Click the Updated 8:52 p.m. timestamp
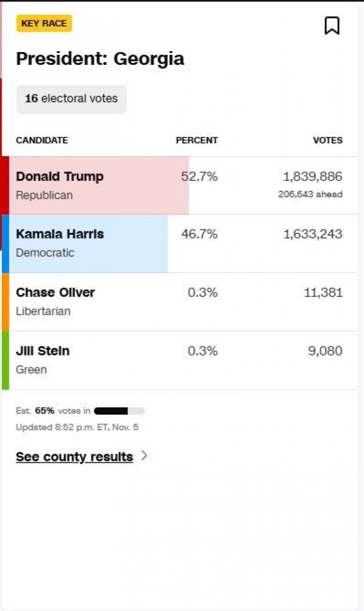The width and height of the screenshot is (364, 611). pyautogui.click(x=77, y=427)
